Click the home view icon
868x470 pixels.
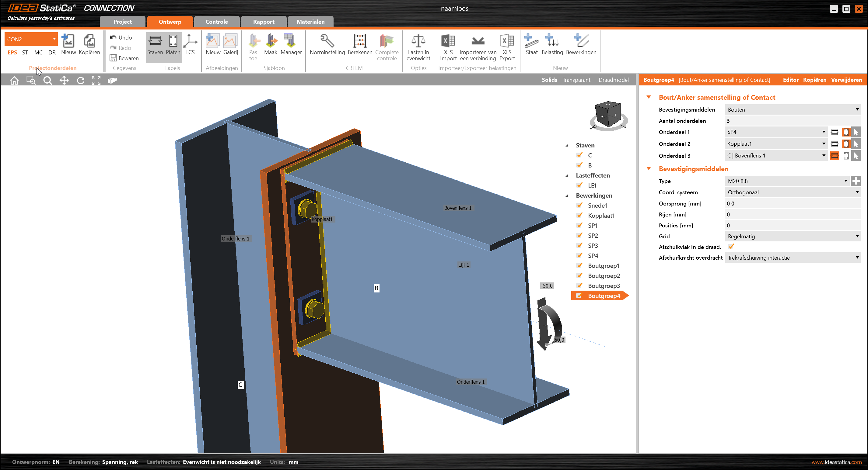pos(14,81)
